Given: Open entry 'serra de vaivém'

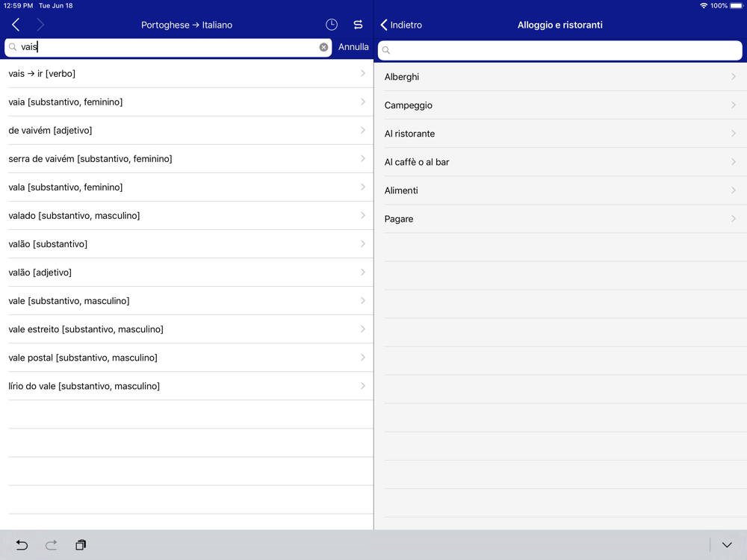Looking at the screenshot, I should [x=187, y=158].
